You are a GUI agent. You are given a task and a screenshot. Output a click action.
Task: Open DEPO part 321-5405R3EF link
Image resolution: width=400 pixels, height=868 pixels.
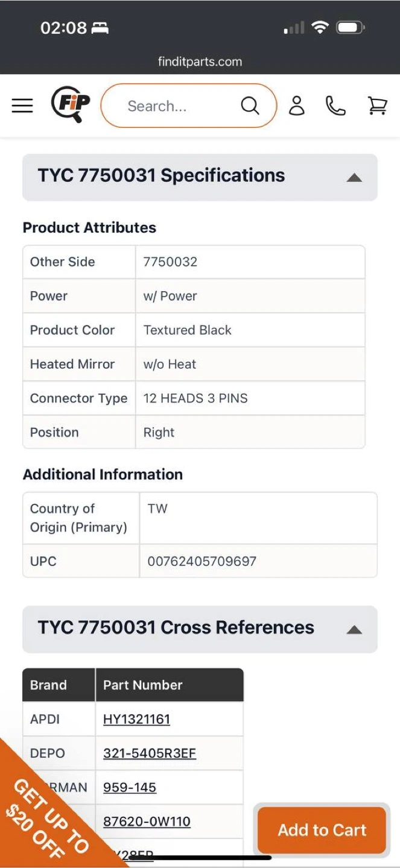pyautogui.click(x=150, y=753)
